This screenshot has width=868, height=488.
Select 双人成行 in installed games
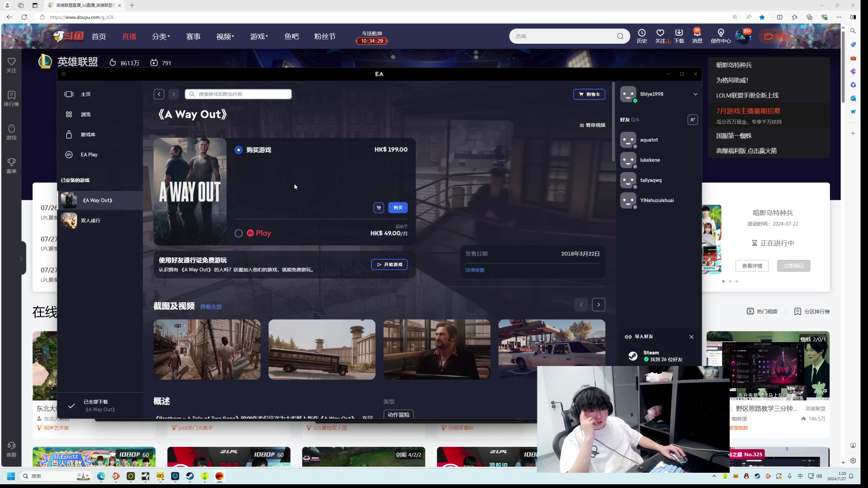pyautogui.click(x=100, y=221)
